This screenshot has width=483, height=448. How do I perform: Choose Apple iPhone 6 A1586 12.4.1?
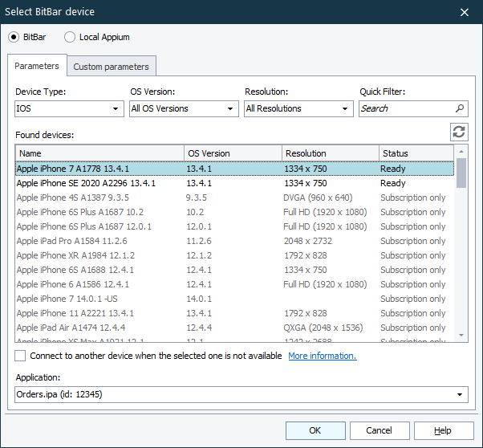click(235, 284)
